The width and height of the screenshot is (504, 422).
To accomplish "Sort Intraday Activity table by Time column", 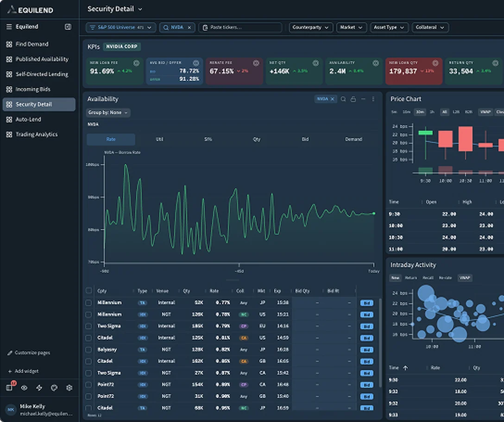I will tap(398, 368).
